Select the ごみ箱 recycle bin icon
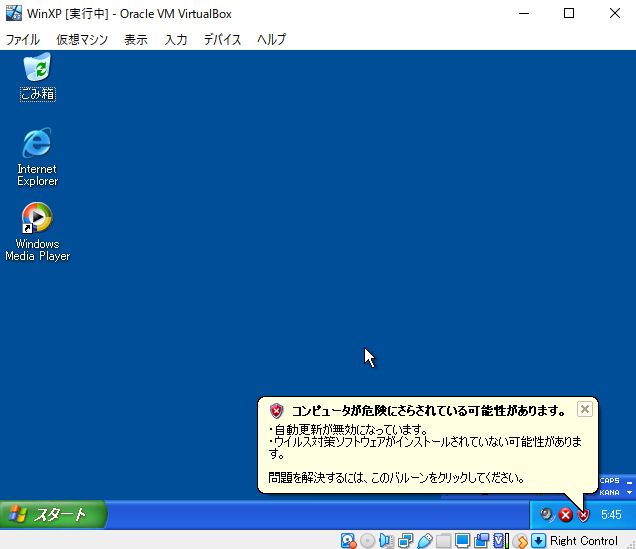This screenshot has height=549, width=636. (37, 77)
